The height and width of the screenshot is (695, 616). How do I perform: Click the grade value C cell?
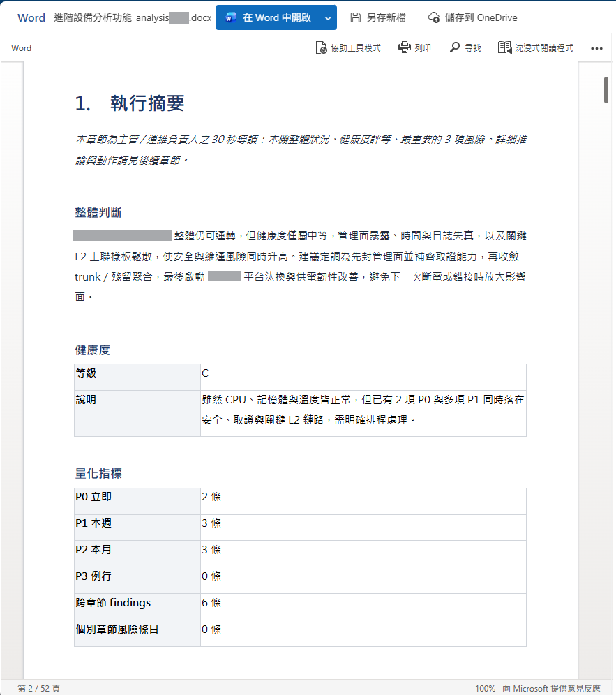point(363,378)
